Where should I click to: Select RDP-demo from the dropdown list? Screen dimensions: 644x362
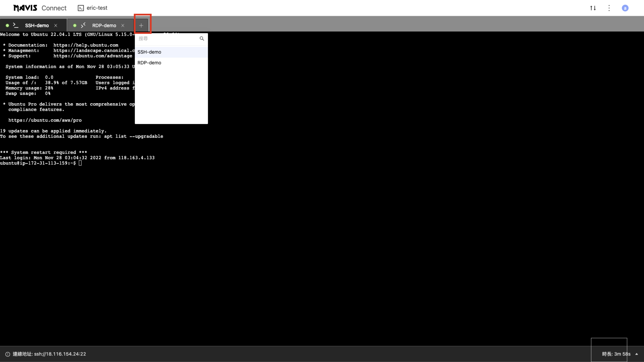pyautogui.click(x=149, y=63)
